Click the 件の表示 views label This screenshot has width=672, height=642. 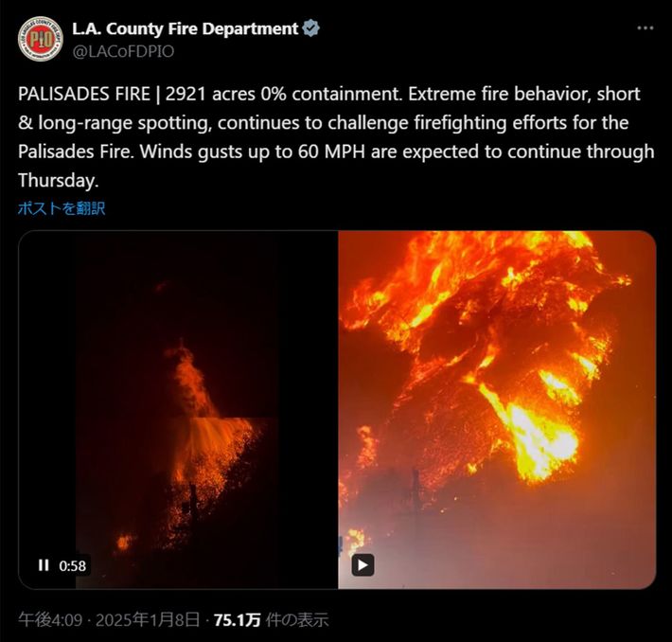296,619
